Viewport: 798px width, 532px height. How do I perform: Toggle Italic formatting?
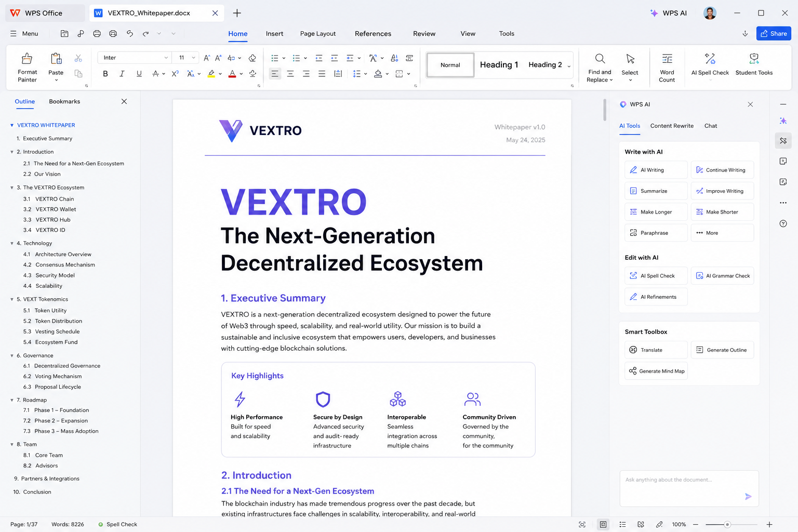[122, 74]
